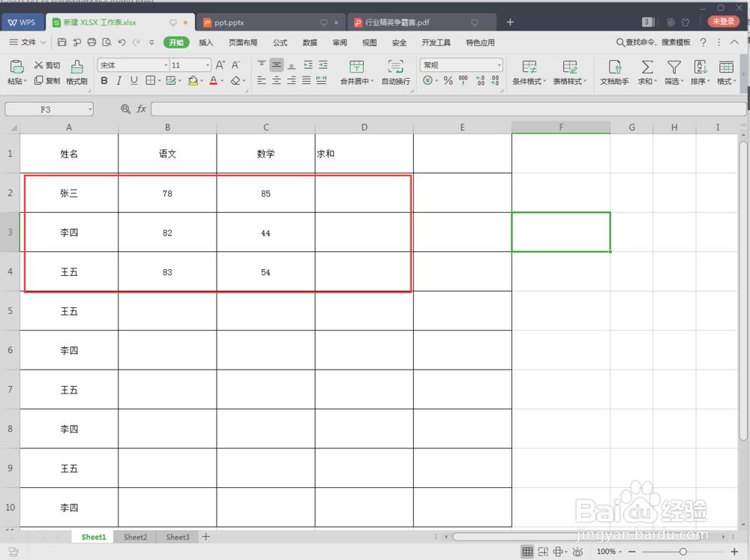750x560 pixels.
Task: Increase indent in the cell
Action: point(323,64)
